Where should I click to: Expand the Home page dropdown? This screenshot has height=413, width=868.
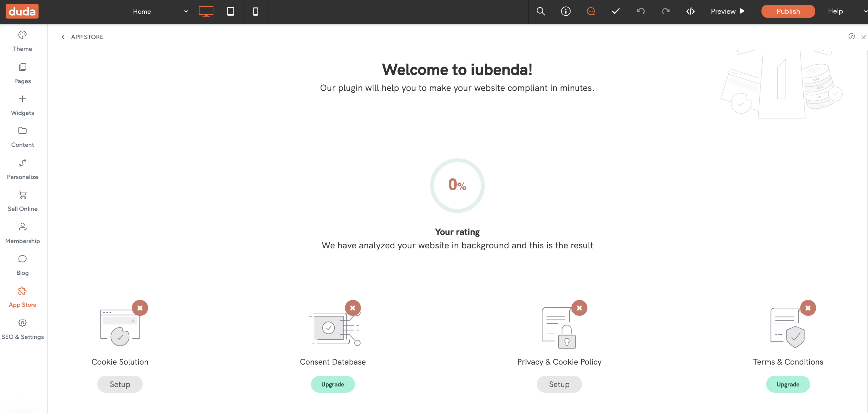160,12
